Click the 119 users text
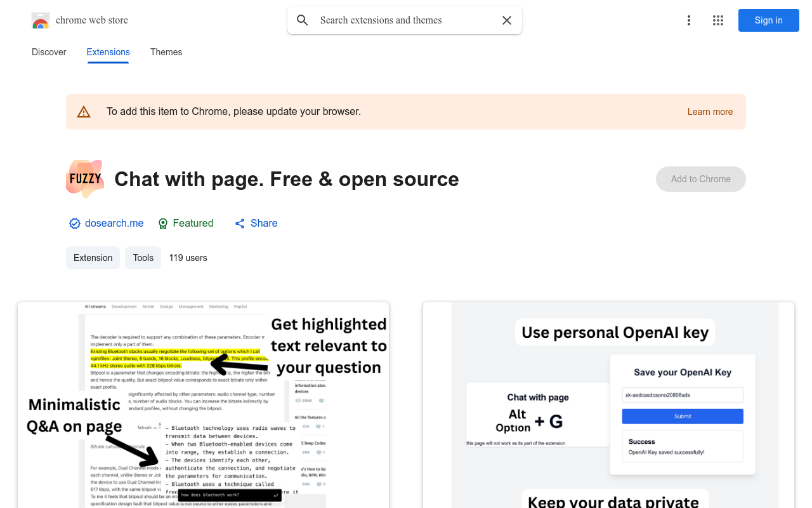812x508 pixels. pos(188,258)
